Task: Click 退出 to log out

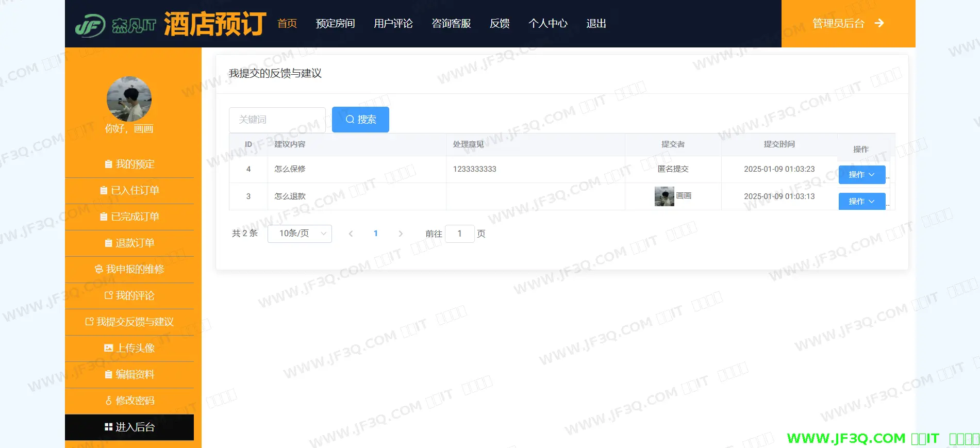Action: pos(596,24)
